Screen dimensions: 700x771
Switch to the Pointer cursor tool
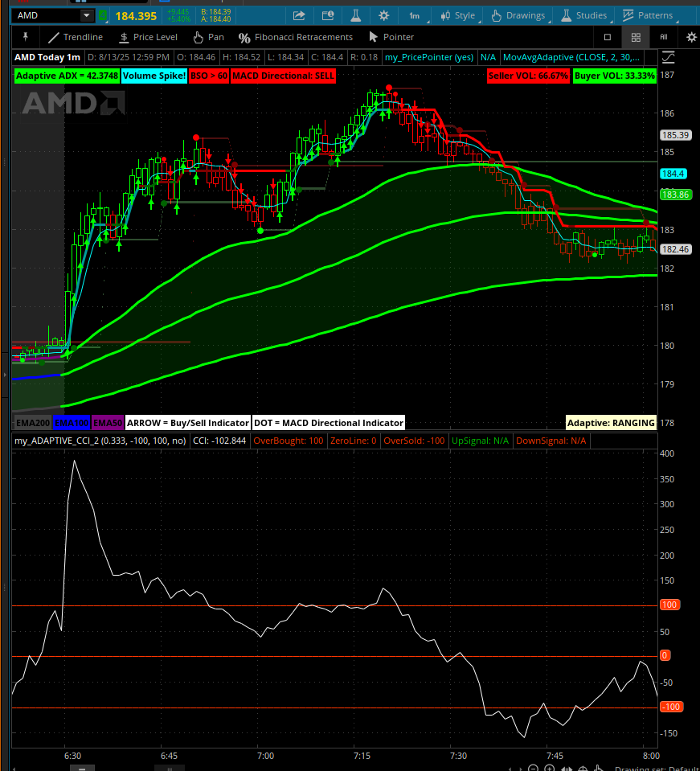coord(391,37)
